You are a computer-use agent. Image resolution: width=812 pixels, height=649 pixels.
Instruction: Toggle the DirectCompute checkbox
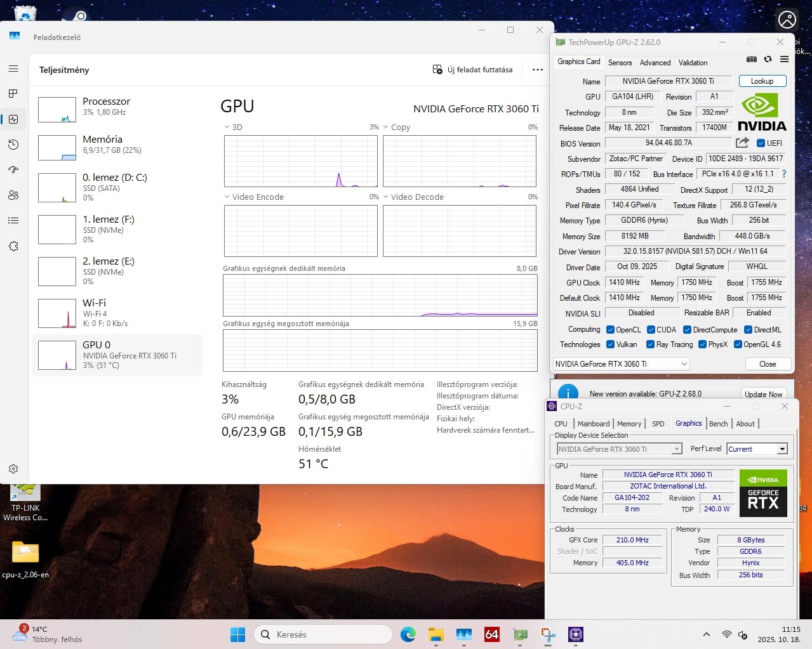687,330
